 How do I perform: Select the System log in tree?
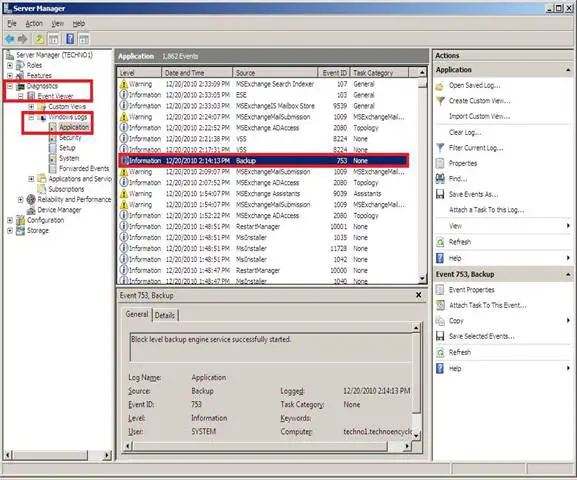click(69, 159)
